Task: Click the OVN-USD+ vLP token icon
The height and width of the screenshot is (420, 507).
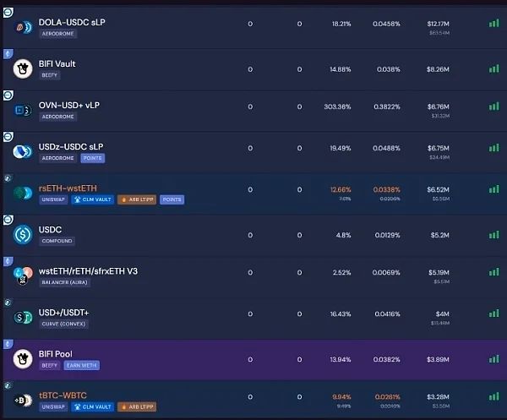Action: point(23,110)
